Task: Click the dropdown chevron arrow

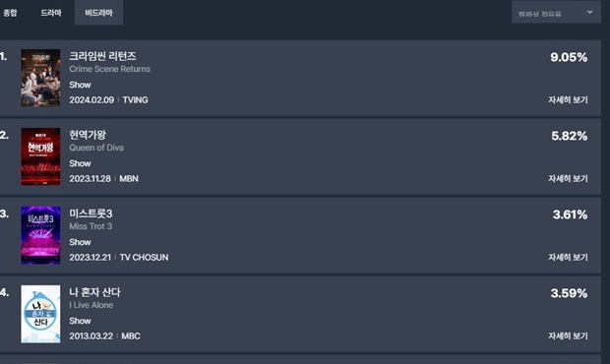Action: click(x=589, y=12)
